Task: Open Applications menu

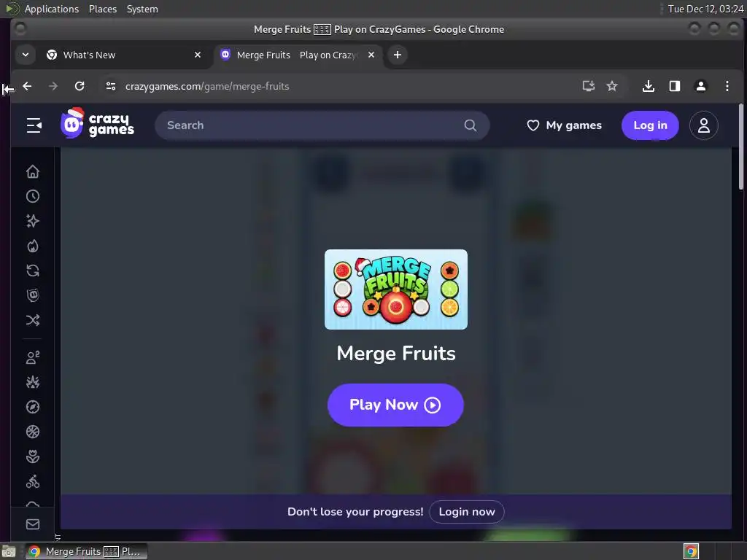Action: coord(52,9)
